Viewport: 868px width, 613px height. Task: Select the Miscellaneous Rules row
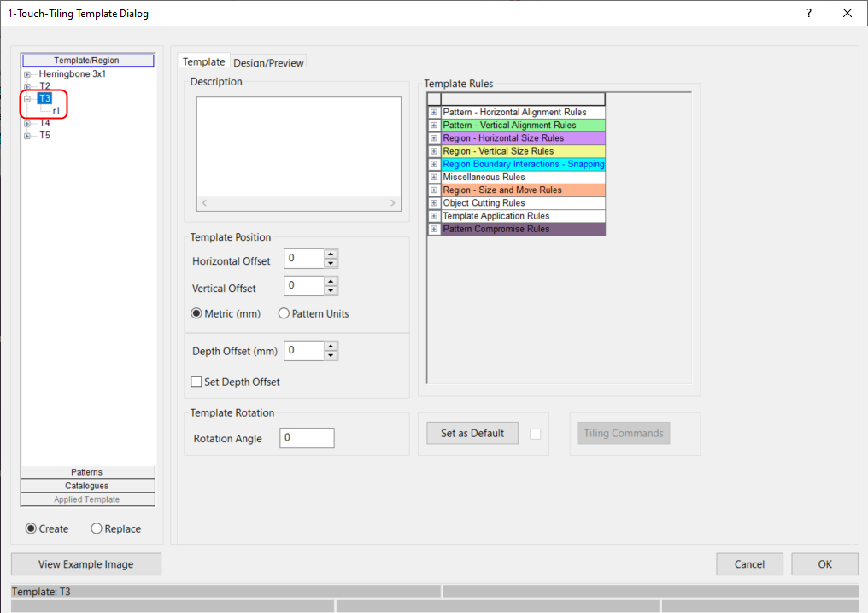click(x=523, y=177)
